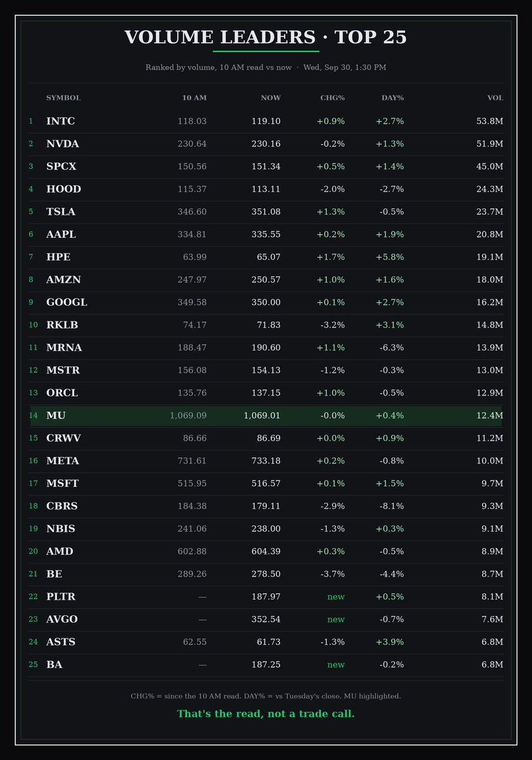Click MU's current price 1,069.01
This screenshot has height=760, width=532.
pos(262,415)
